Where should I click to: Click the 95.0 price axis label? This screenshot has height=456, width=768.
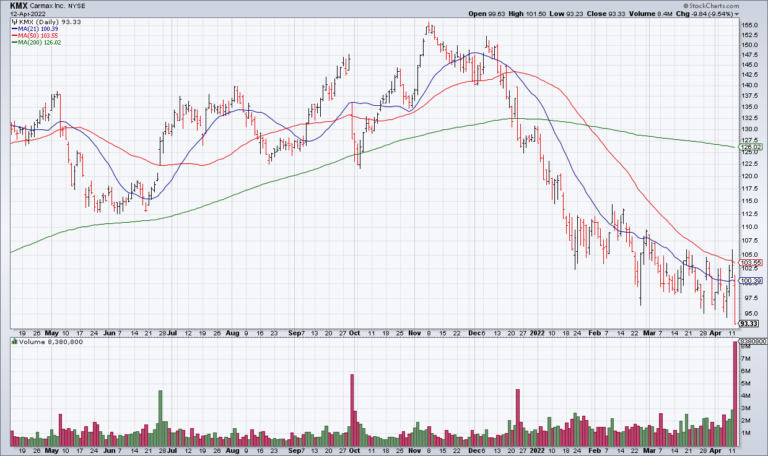750,313
